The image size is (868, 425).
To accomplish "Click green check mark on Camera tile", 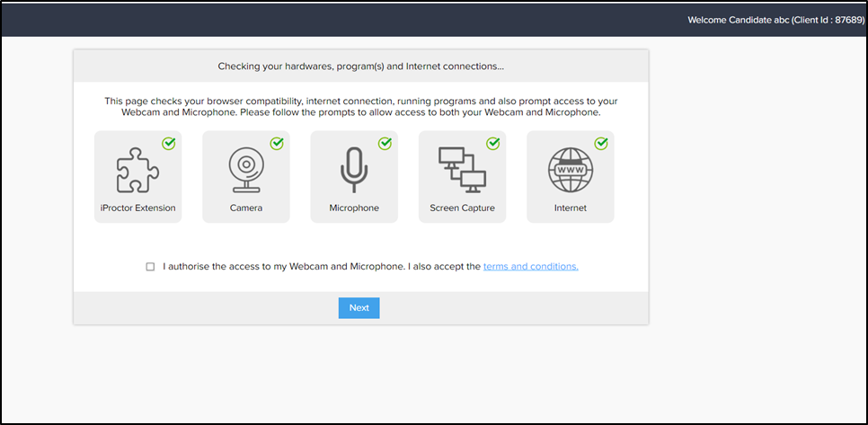I will pyautogui.click(x=277, y=143).
